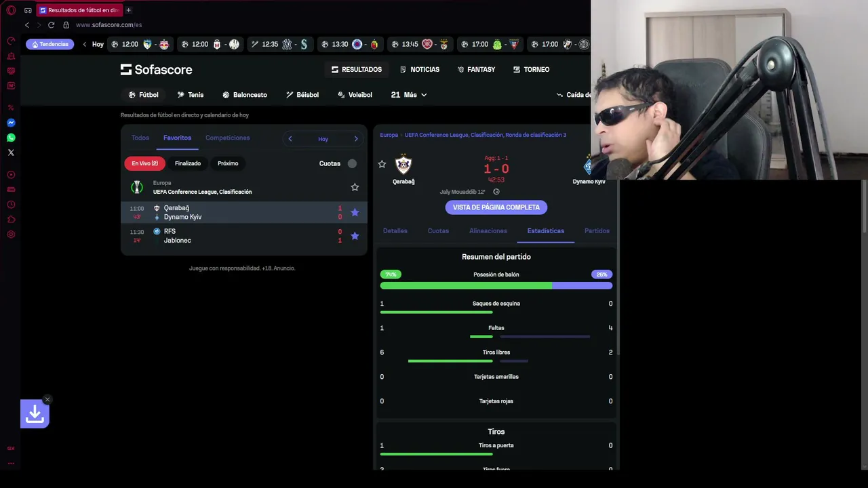The image size is (868, 488).
Task: Select the Qarabağ vs Dynamo Kyiv match row
Action: (244, 212)
